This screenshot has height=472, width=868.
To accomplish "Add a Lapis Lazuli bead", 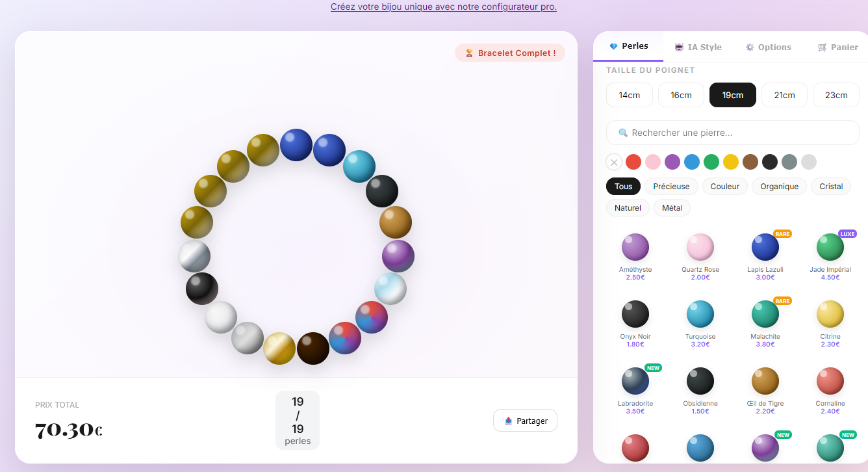I will pos(765,247).
